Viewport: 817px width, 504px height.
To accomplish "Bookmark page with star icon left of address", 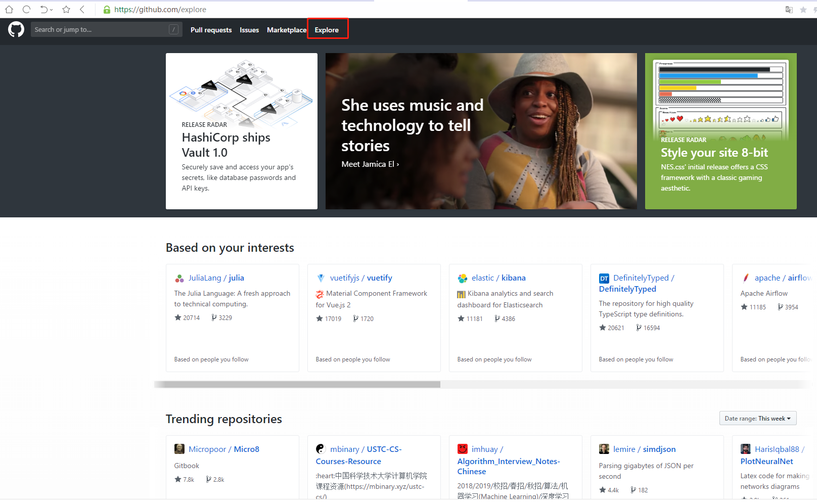I will click(x=66, y=9).
